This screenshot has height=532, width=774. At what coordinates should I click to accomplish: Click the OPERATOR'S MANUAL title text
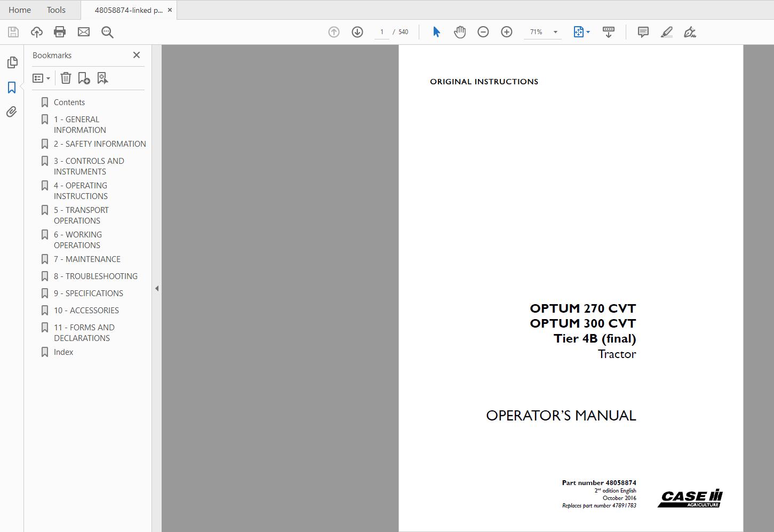click(x=561, y=416)
